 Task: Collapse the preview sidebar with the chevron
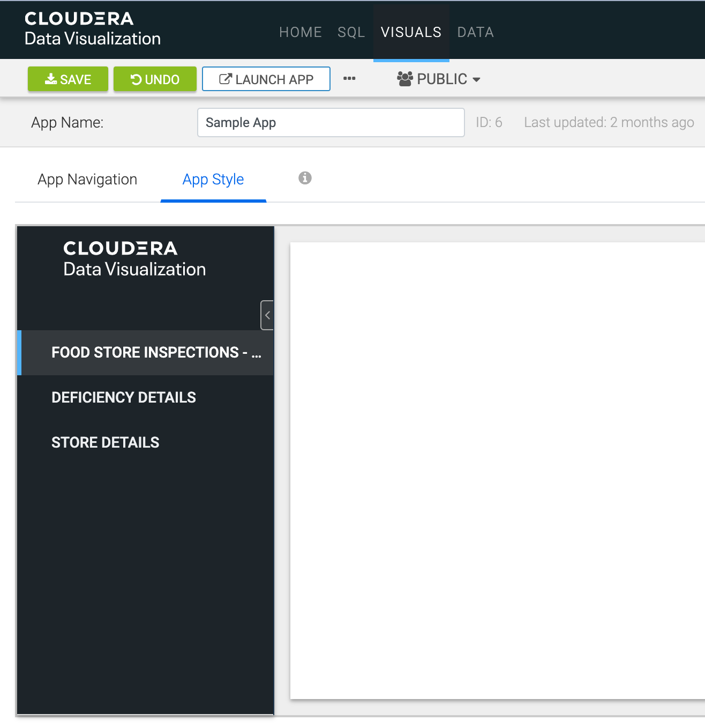tap(267, 315)
